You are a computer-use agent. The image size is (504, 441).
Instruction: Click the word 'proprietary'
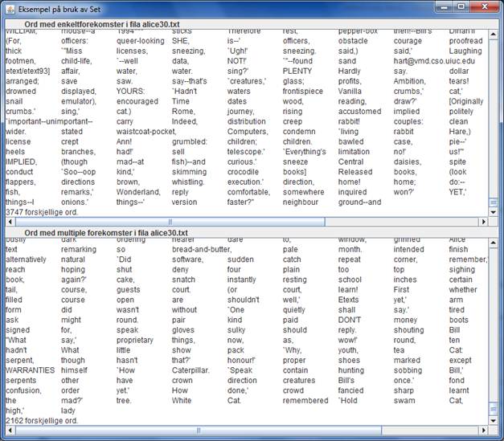(135, 340)
